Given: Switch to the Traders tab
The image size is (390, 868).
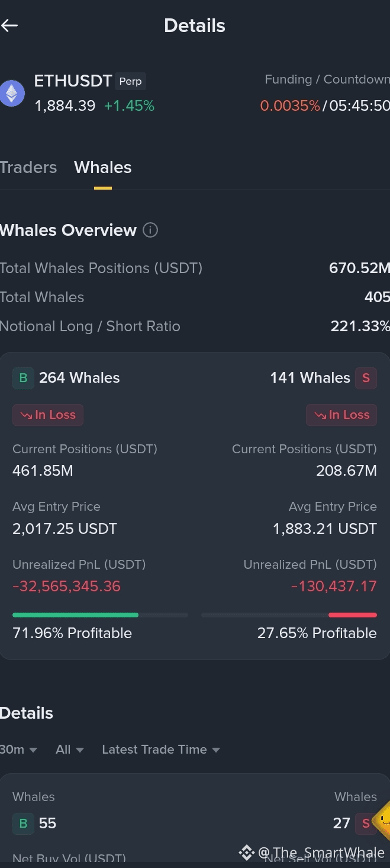Looking at the screenshot, I should [28, 168].
